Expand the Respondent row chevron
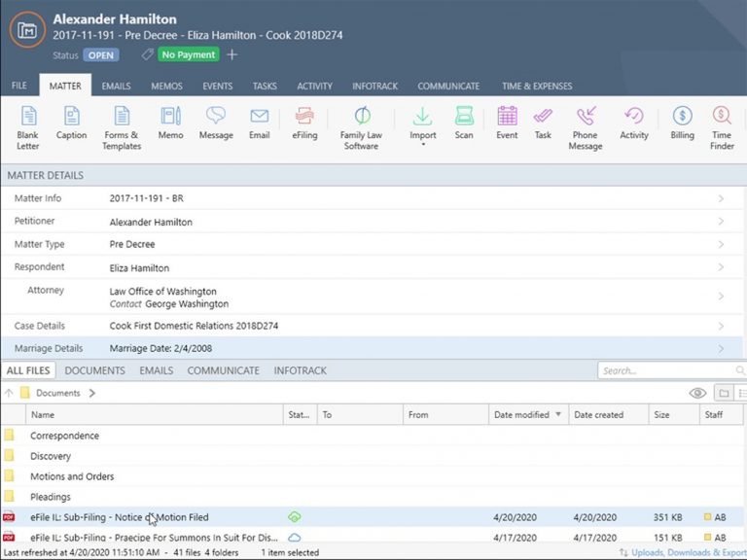The image size is (747, 560). (x=721, y=267)
